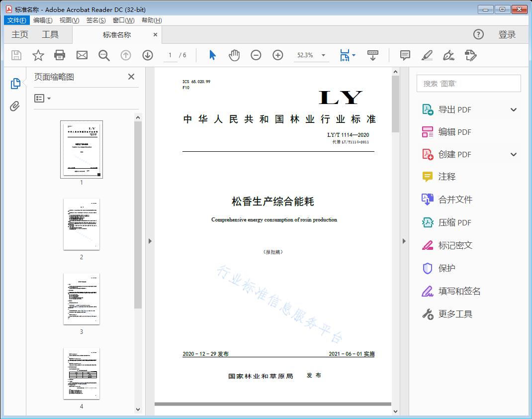532x419 pixels.
Task: Open the Print dialog icon
Action: pos(60,55)
